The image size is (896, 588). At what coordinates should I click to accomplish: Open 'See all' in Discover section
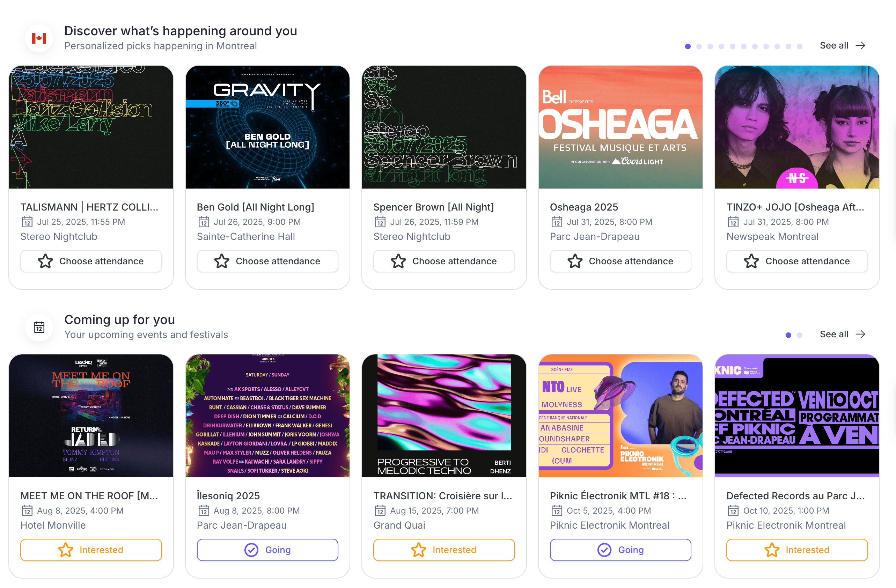(x=833, y=45)
